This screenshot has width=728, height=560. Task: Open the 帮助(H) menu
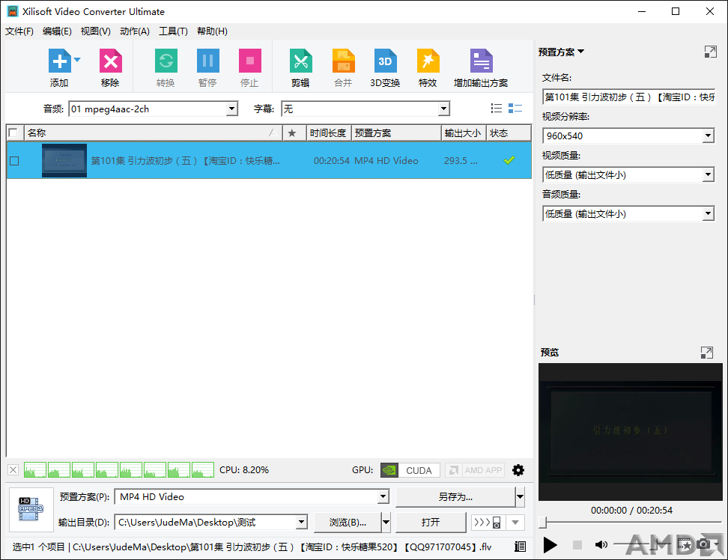212,31
